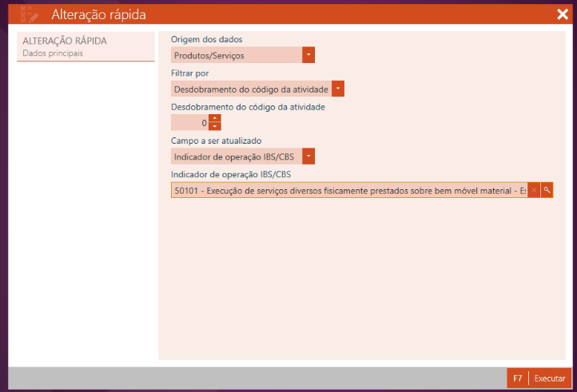The height and width of the screenshot is (392, 577).
Task: Click the Origem dos dados label
Action: [x=207, y=39]
